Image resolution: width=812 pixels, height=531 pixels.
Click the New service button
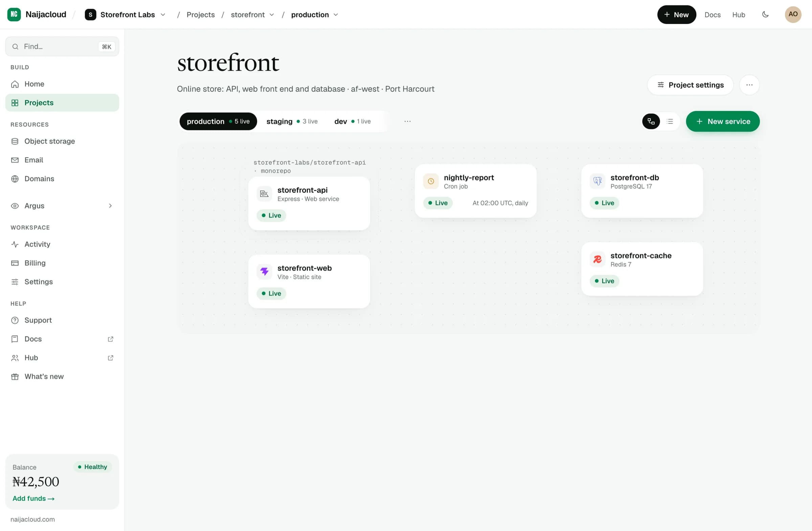coord(723,121)
